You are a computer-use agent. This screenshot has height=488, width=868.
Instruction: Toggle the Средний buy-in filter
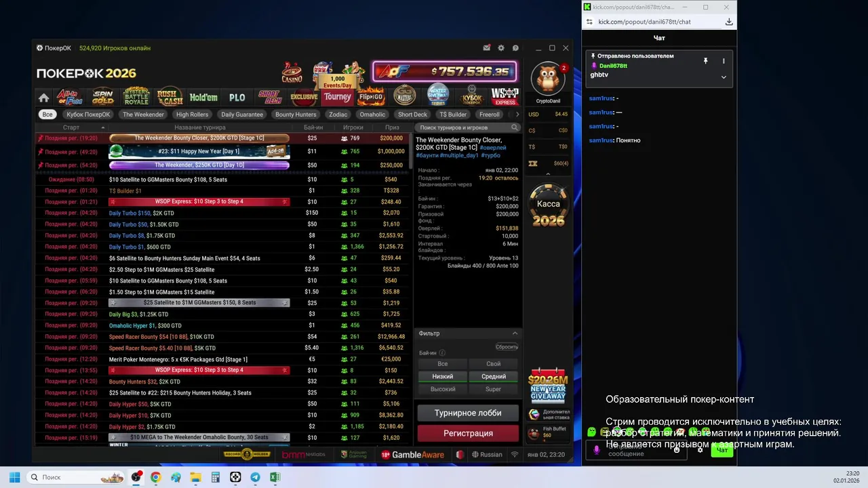(x=494, y=376)
